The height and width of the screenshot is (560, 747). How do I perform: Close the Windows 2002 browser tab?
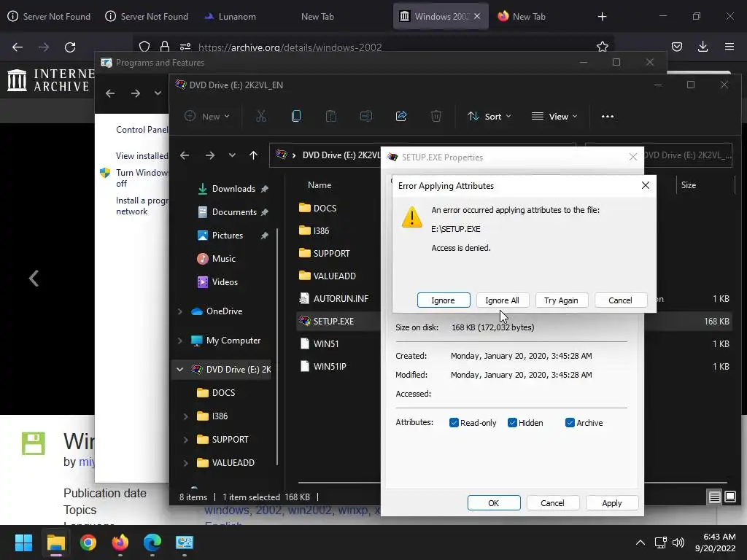[x=477, y=16]
